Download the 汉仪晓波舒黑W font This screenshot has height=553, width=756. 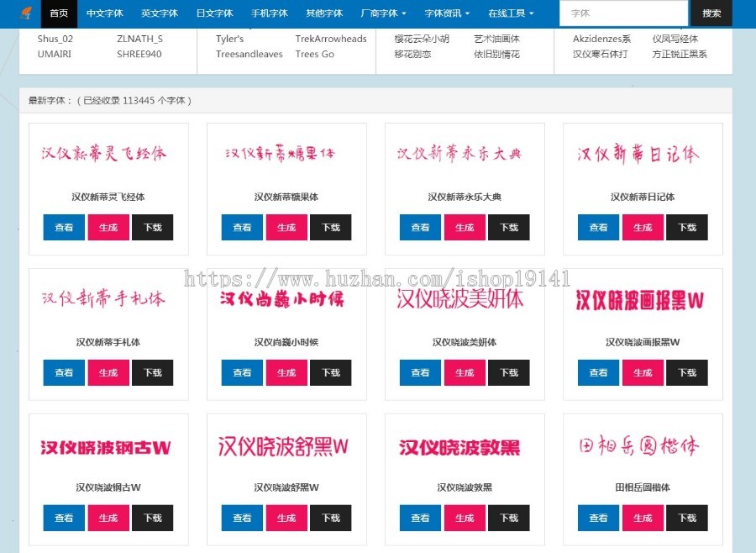tap(331, 518)
